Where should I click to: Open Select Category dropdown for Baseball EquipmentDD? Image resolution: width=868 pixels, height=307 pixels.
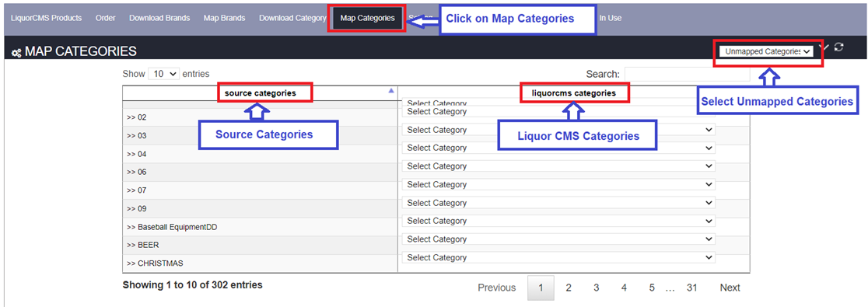pos(558,221)
